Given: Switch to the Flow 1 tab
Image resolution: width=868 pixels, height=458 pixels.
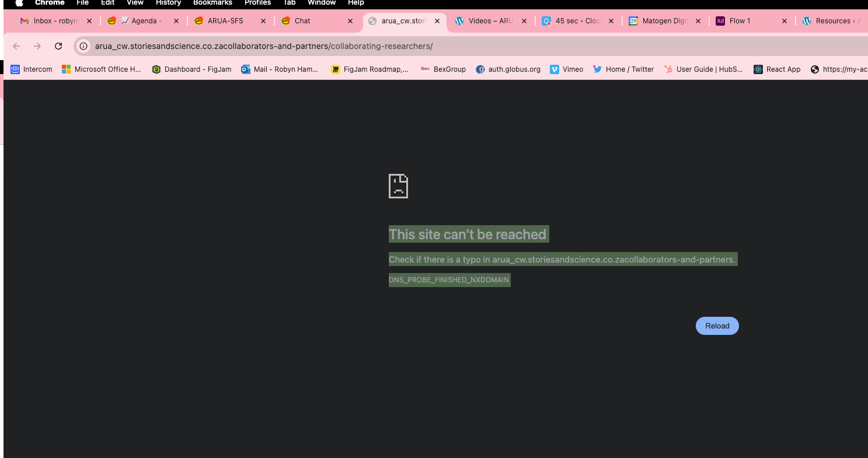Looking at the screenshot, I should (740, 21).
